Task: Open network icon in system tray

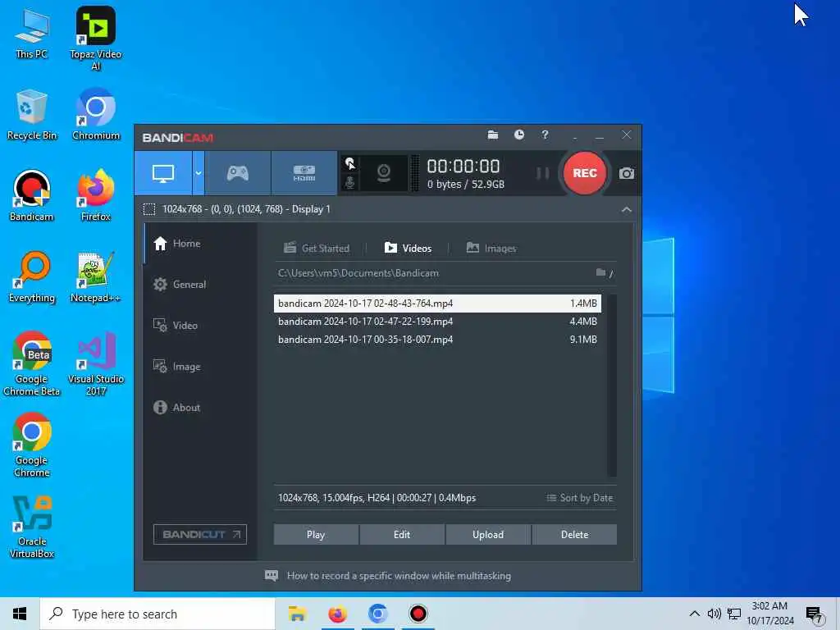Action: click(x=734, y=614)
